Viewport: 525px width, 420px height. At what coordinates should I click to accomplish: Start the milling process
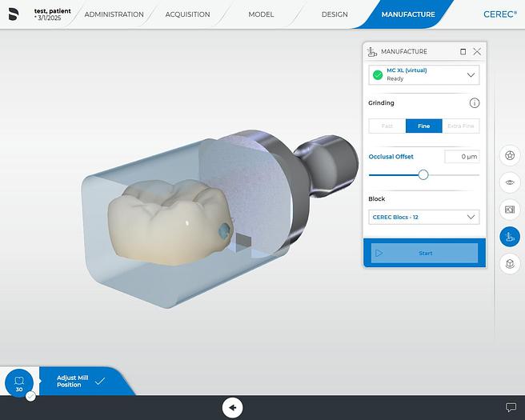tap(424, 253)
